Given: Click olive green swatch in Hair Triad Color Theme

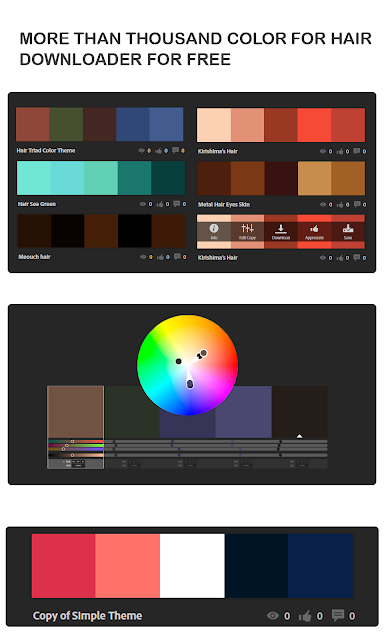Looking at the screenshot, I should [66, 124].
